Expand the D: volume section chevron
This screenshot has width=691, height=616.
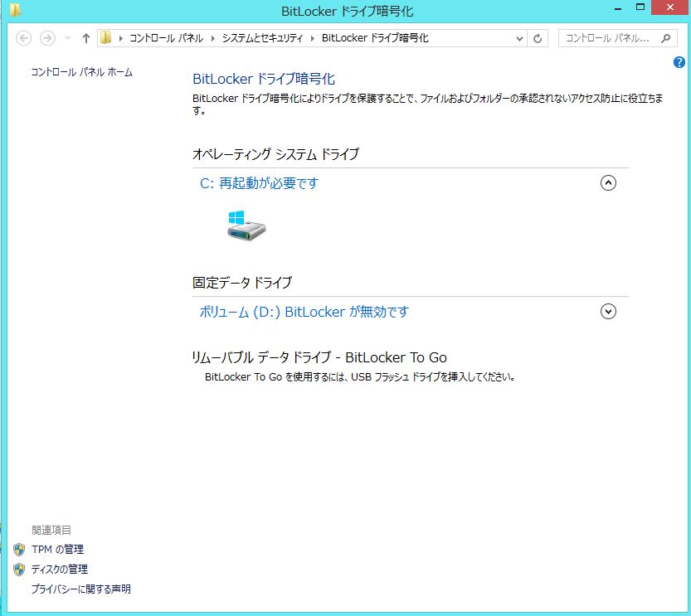(x=608, y=311)
